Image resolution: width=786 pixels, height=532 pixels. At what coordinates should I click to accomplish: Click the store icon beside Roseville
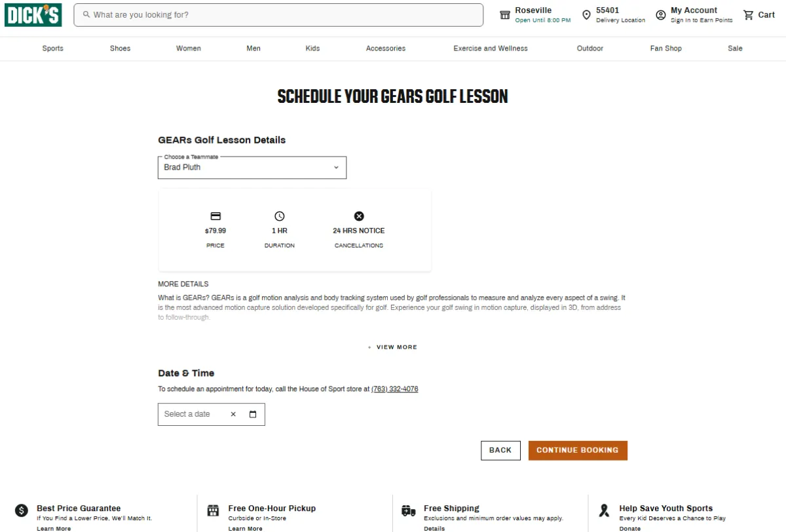tap(505, 15)
